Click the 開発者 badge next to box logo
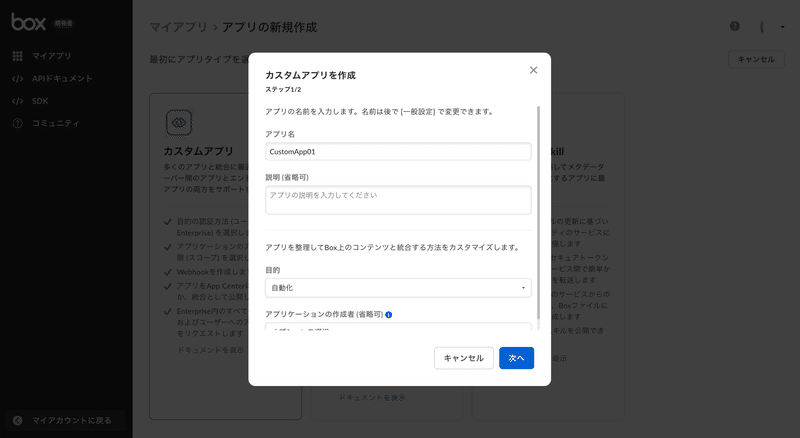Image resolution: width=800 pixels, height=438 pixels. [x=64, y=23]
